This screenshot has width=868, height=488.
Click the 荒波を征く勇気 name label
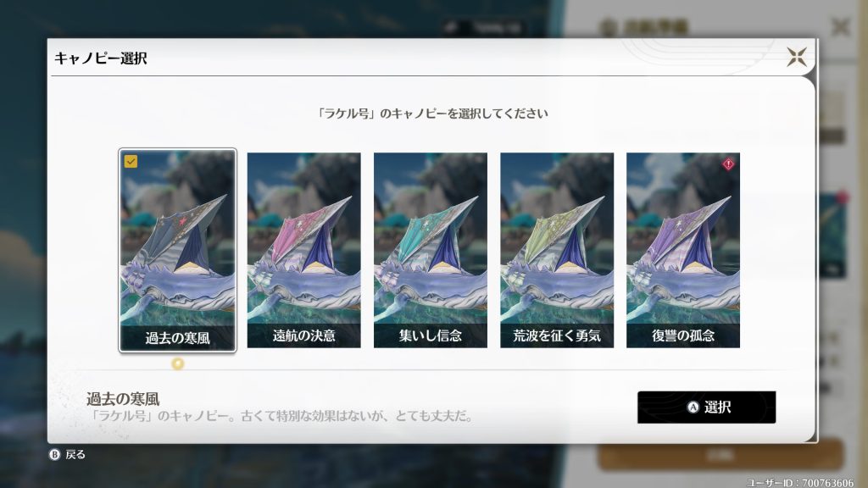tap(557, 335)
